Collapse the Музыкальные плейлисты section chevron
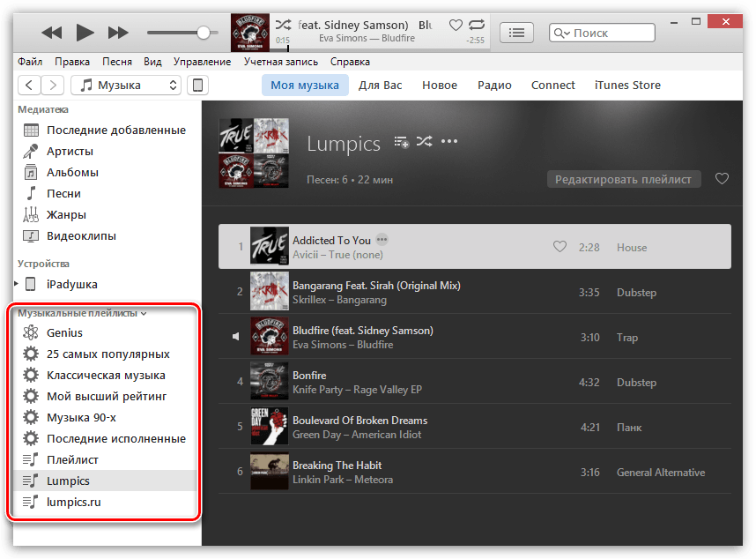Screen dimensions: 756x559 click(144, 314)
